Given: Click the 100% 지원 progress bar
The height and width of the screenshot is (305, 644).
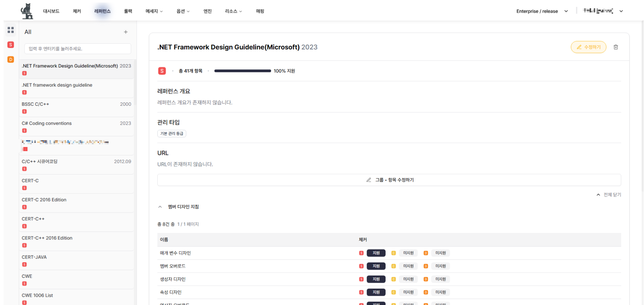Looking at the screenshot, I should 243,71.
